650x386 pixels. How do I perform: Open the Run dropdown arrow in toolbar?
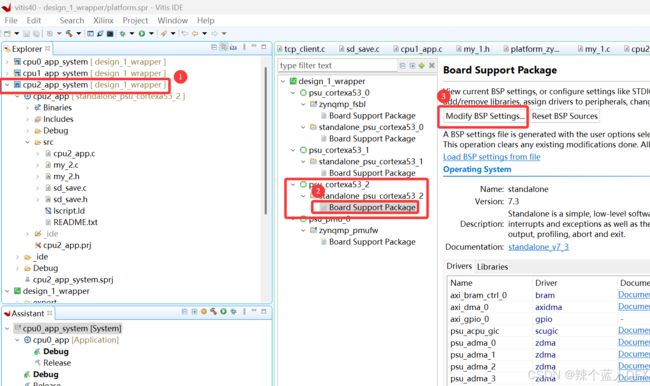point(151,34)
